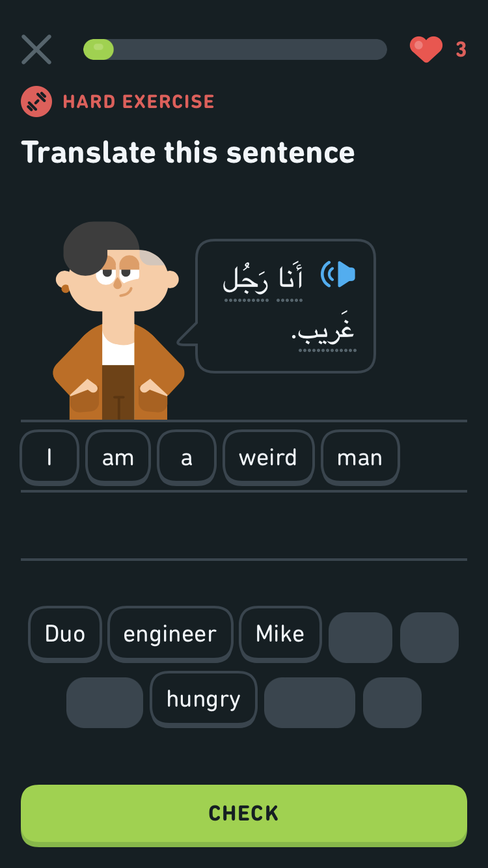488x868 pixels.
Task: Remove the word "man" from the answer
Action: pyautogui.click(x=360, y=457)
